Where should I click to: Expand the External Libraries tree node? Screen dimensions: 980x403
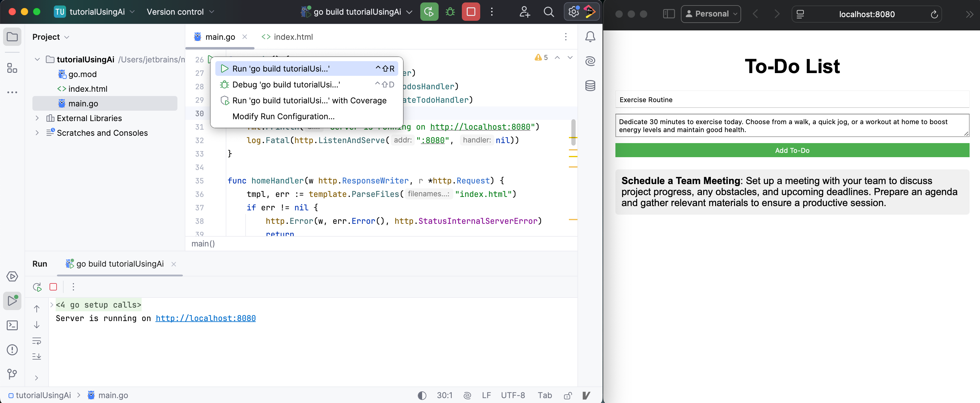pos(37,118)
